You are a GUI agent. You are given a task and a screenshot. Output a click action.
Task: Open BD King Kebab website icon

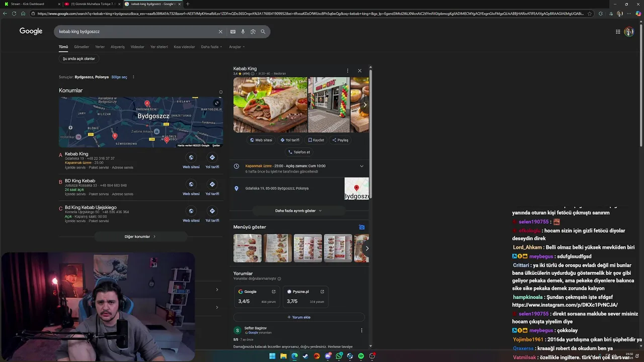click(x=191, y=184)
